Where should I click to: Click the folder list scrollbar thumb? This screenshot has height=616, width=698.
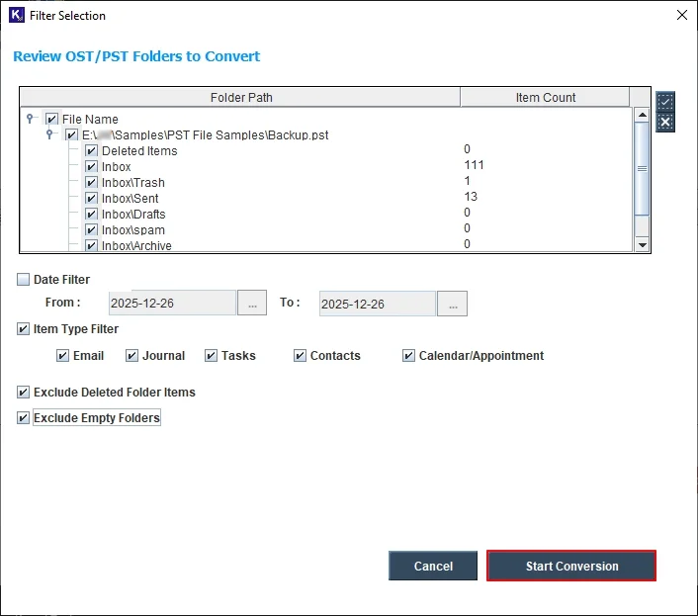pos(642,169)
